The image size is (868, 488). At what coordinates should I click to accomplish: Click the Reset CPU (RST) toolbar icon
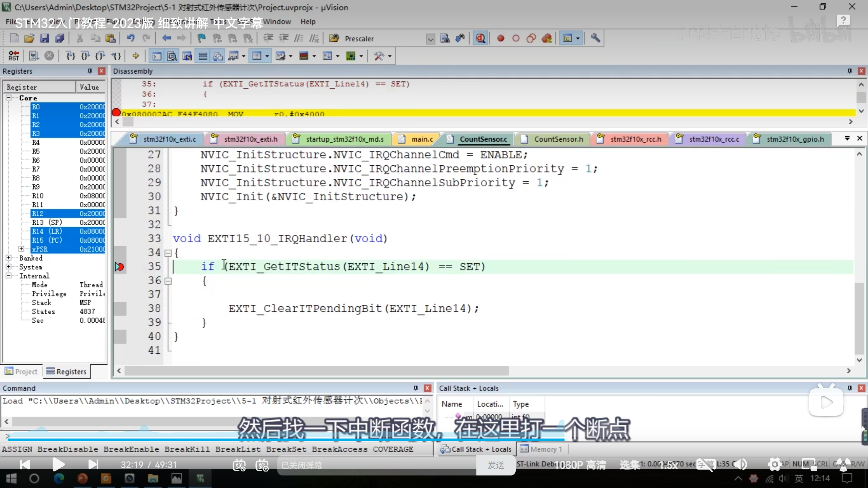[x=14, y=56]
